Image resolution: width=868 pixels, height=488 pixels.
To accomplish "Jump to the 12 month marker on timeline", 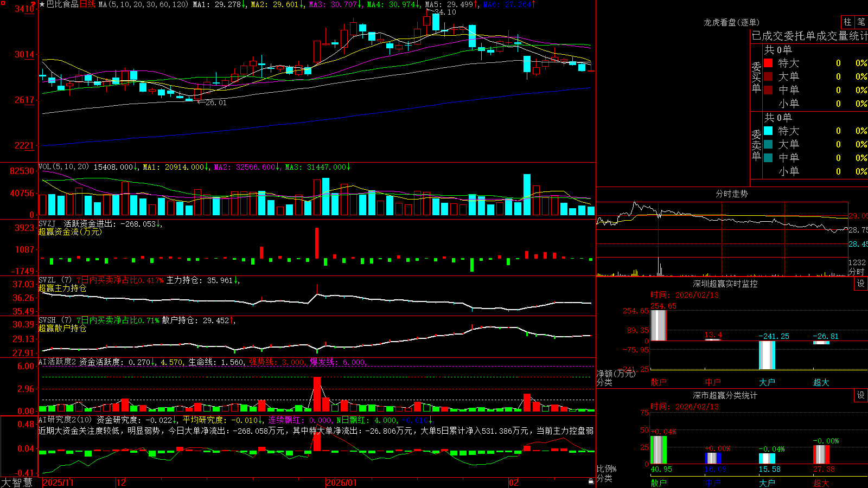I will click(x=122, y=483).
